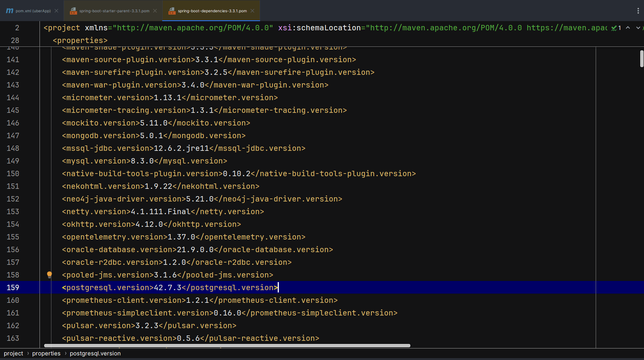Click the pulsar.version 3.2.3 line
Image resolution: width=644 pixels, height=360 pixels.
click(x=149, y=325)
